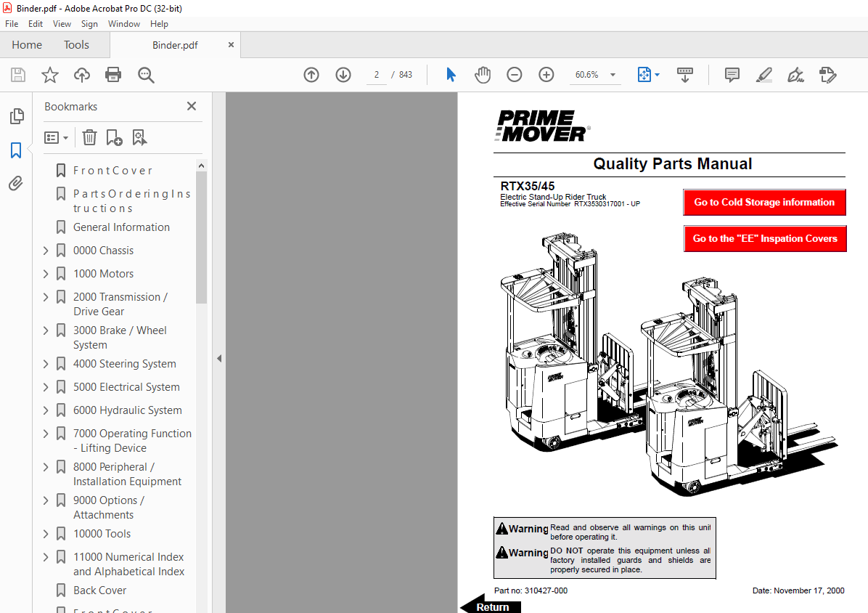The height and width of the screenshot is (613, 868).
Task: Expand 7000 Operating Function bookmark
Action: [46, 434]
